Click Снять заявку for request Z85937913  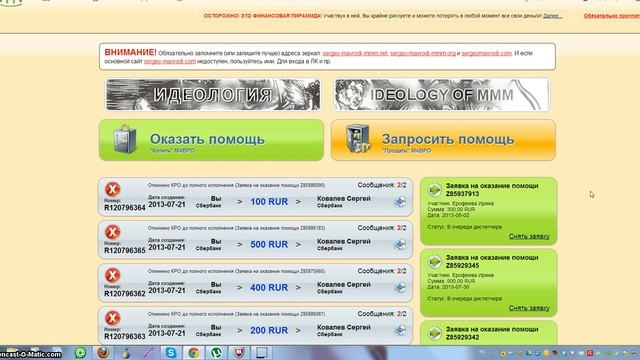(x=529, y=236)
